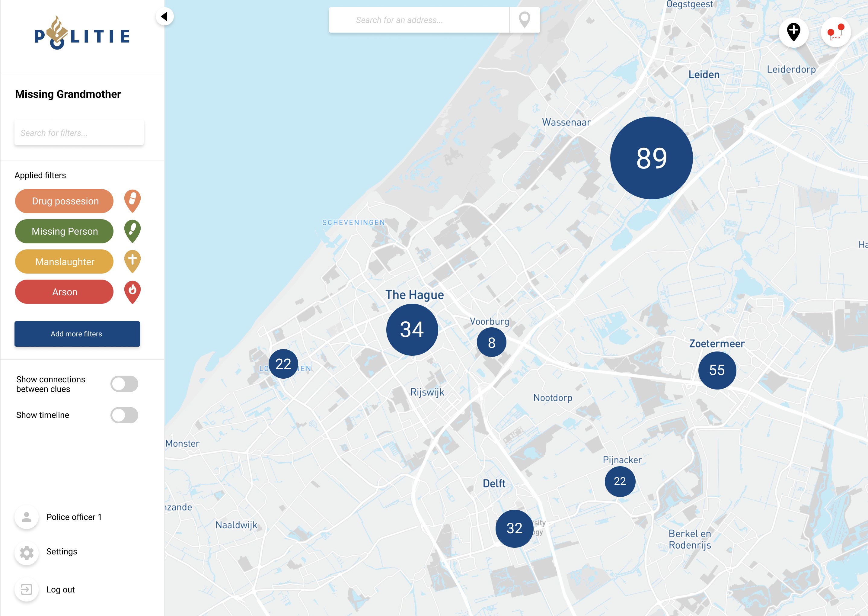Screen dimensions: 868x616
Task: Click the Manslaughter cross marker icon
Action: pyautogui.click(x=132, y=261)
